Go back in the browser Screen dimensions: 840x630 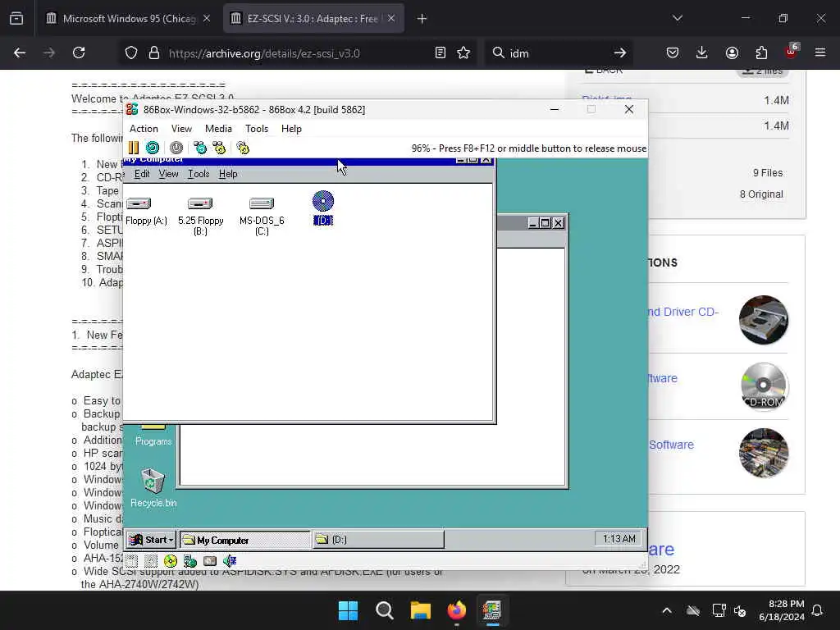tap(20, 52)
